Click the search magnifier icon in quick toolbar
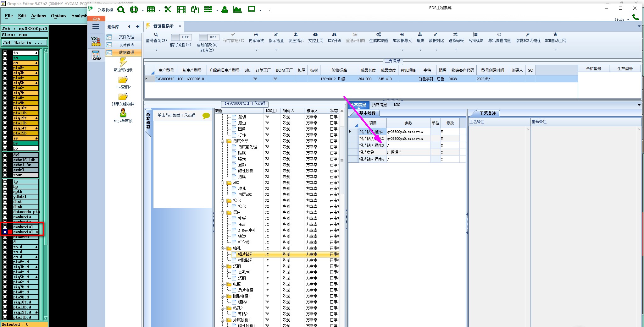This screenshot has width=644, height=327. pyautogui.click(x=121, y=10)
